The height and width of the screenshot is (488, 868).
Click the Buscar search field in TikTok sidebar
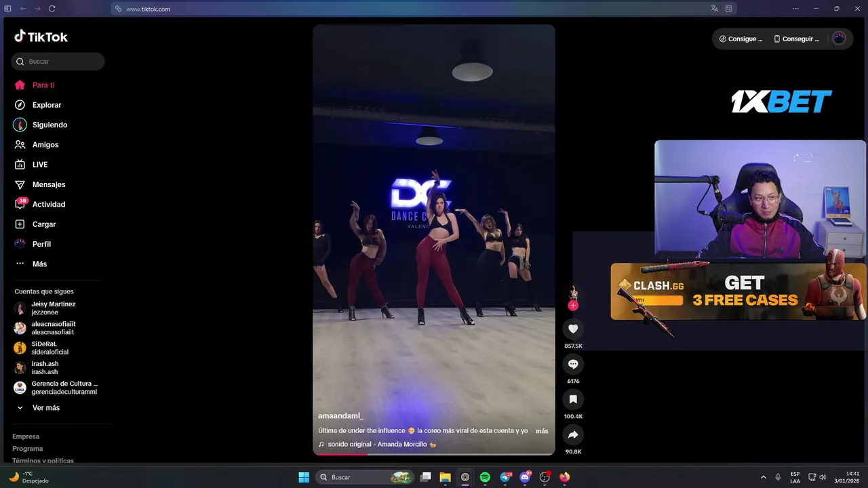(58, 62)
